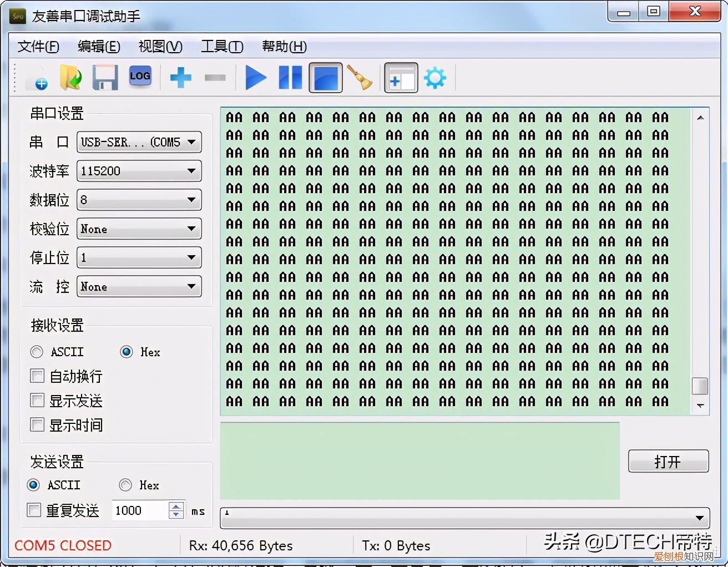Image resolution: width=728 pixels, height=567 pixels.
Task: Click the new file icon in toolbar
Action: click(x=38, y=78)
